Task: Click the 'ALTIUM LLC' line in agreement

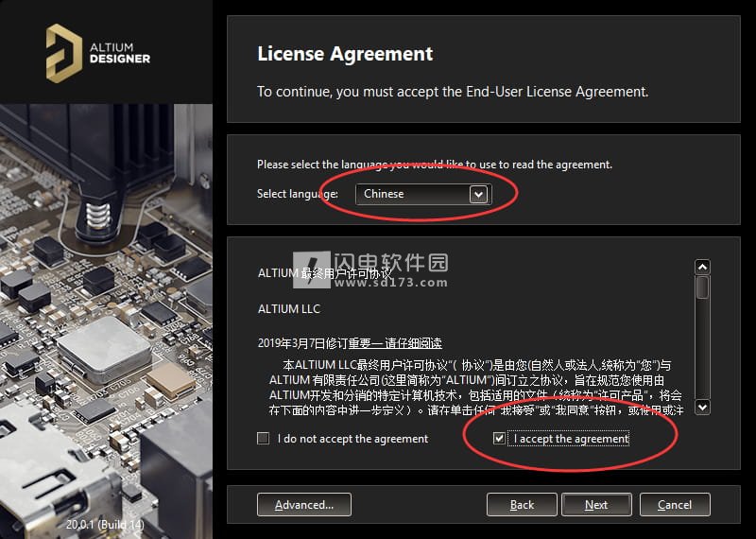Action: tap(289, 309)
